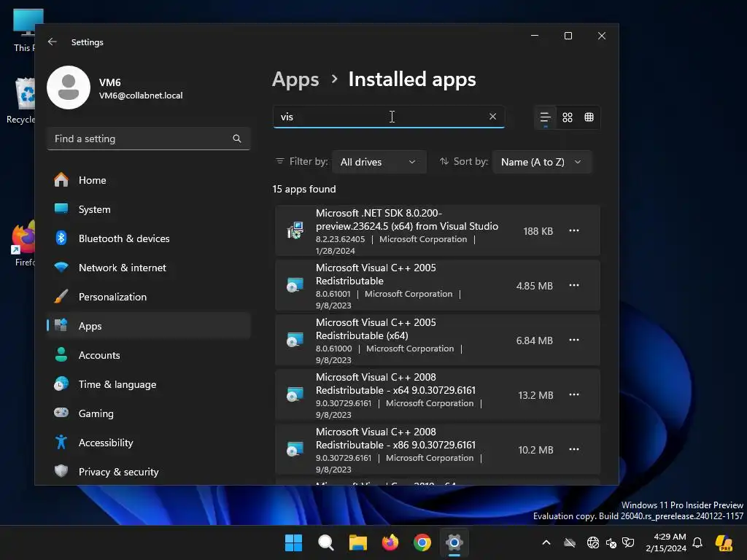Click the 188 KB size value

pyautogui.click(x=538, y=231)
